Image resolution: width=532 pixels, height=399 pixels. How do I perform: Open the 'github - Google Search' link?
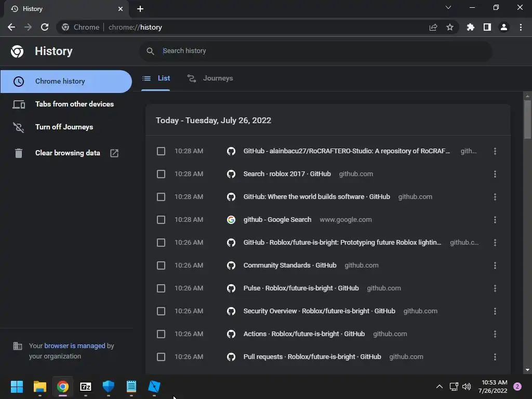coord(277,220)
